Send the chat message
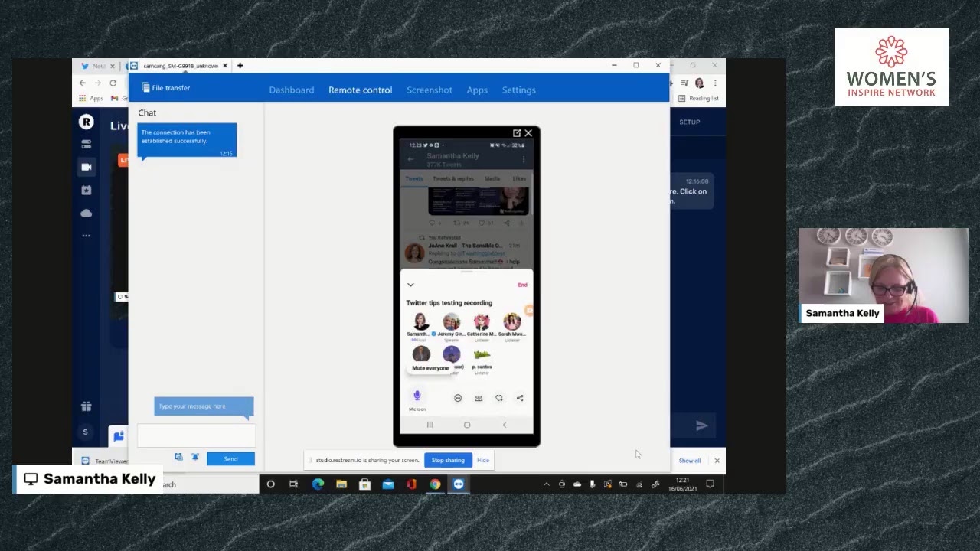 pyautogui.click(x=230, y=458)
